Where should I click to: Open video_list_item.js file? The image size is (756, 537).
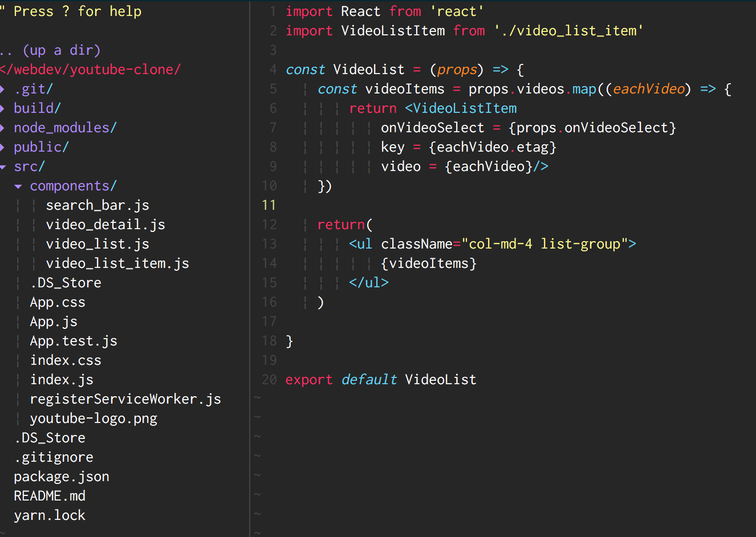click(117, 263)
